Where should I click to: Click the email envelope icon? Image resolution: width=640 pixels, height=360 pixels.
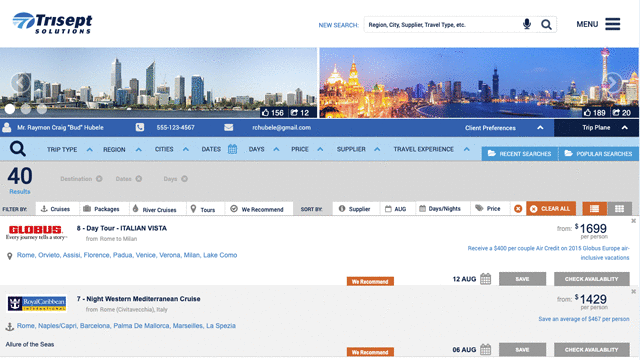(229, 127)
